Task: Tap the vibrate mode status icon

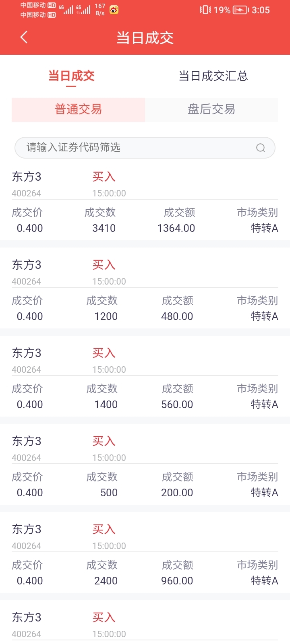Action: click(x=205, y=10)
